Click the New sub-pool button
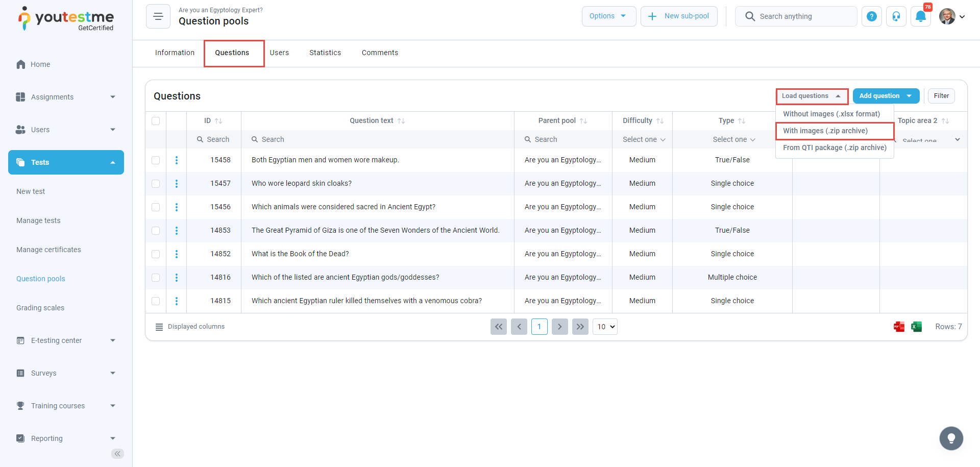Screen dimensions: 980x467 point(679,16)
